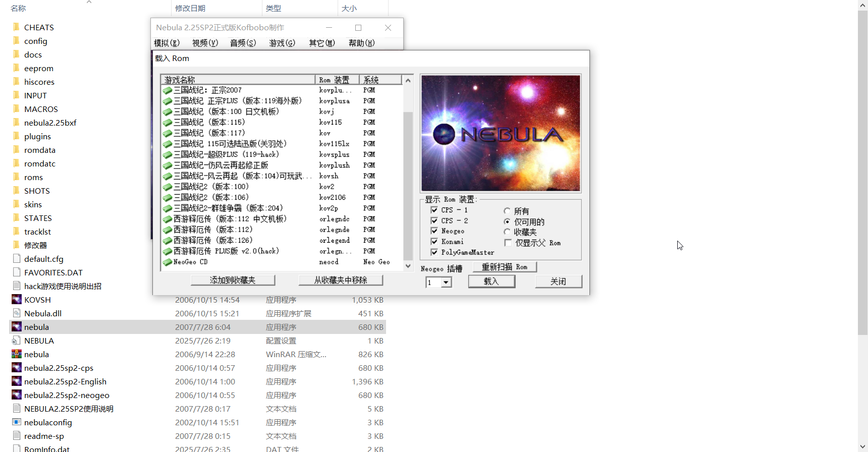Click the 载入 button

pyautogui.click(x=492, y=281)
